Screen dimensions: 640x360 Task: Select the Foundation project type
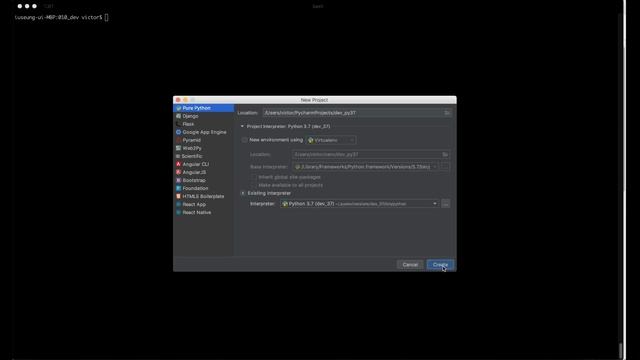(203, 188)
